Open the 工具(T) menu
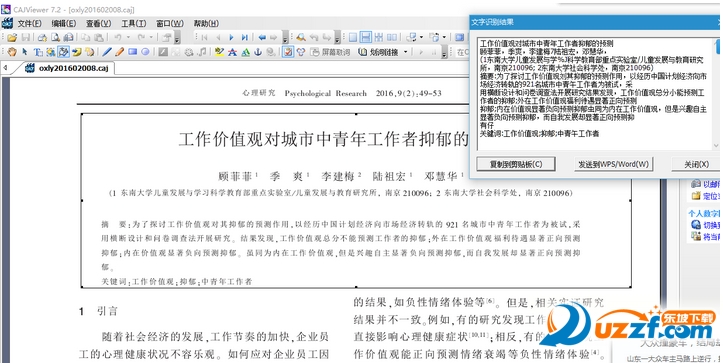 [134, 24]
